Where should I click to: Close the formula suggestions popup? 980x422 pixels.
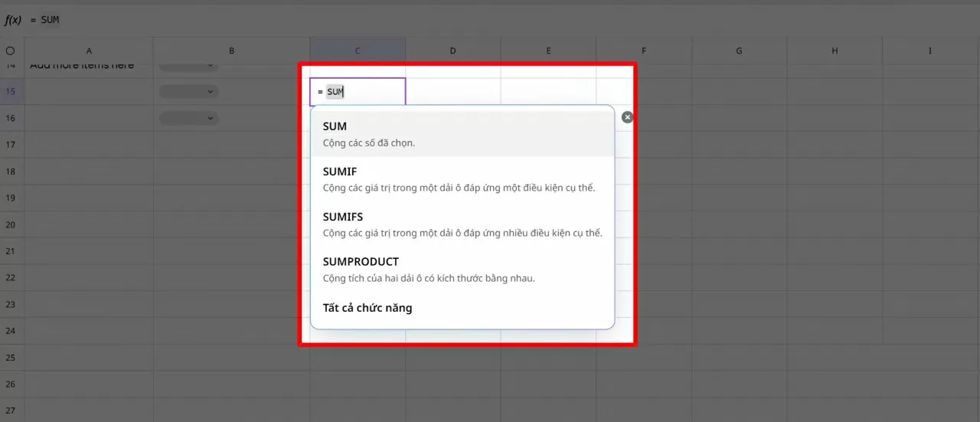(627, 117)
